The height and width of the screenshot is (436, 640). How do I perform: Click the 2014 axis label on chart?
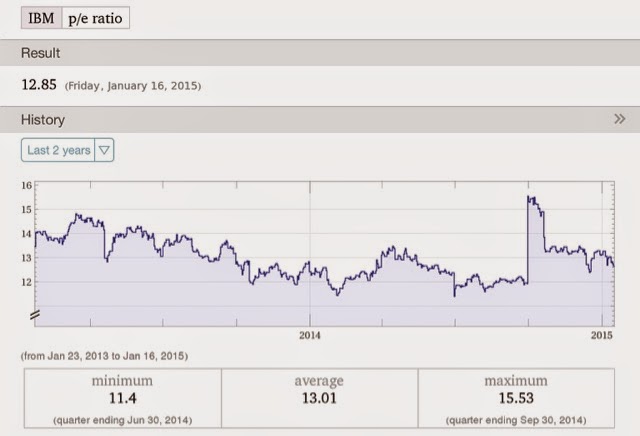[x=310, y=335]
